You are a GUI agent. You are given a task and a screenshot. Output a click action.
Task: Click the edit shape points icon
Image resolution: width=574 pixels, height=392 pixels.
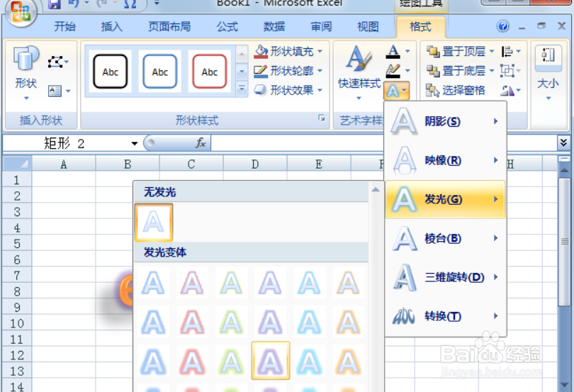tap(58, 62)
